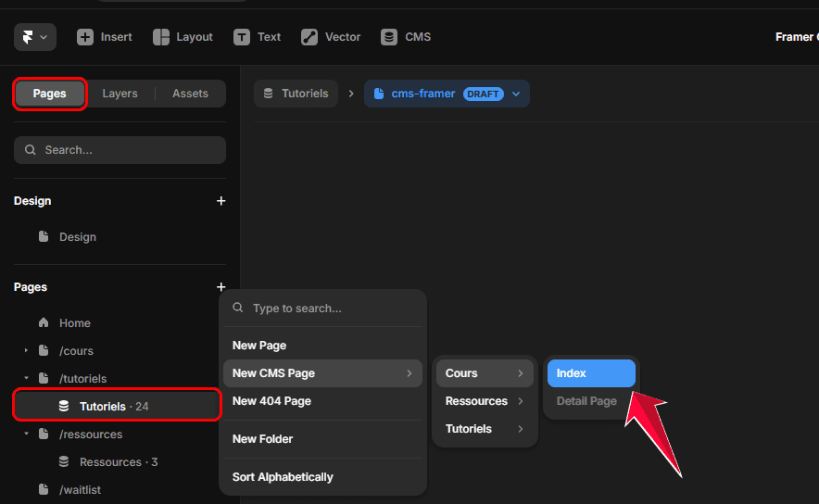This screenshot has width=819, height=504.
Task: Click the Tutoriels breadcrumb database icon
Action: [x=268, y=94]
